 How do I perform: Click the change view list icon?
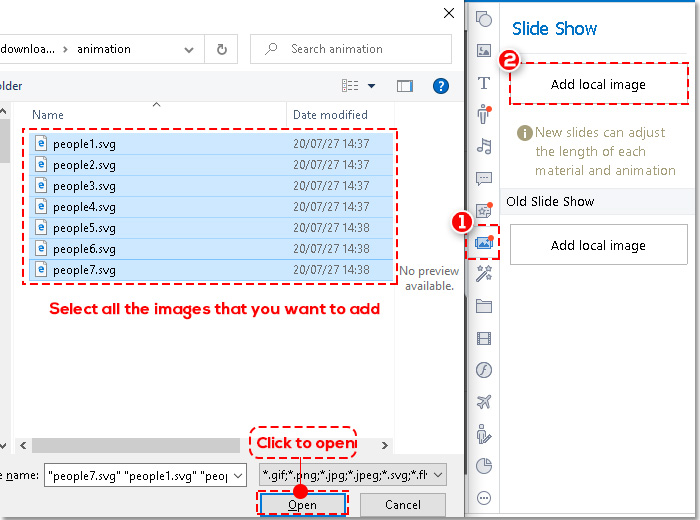click(350, 85)
